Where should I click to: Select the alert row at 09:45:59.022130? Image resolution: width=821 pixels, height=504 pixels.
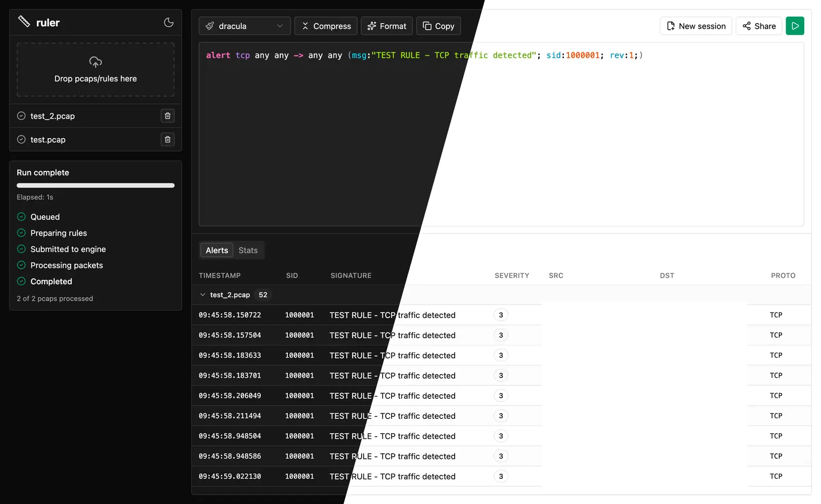[x=501, y=476]
